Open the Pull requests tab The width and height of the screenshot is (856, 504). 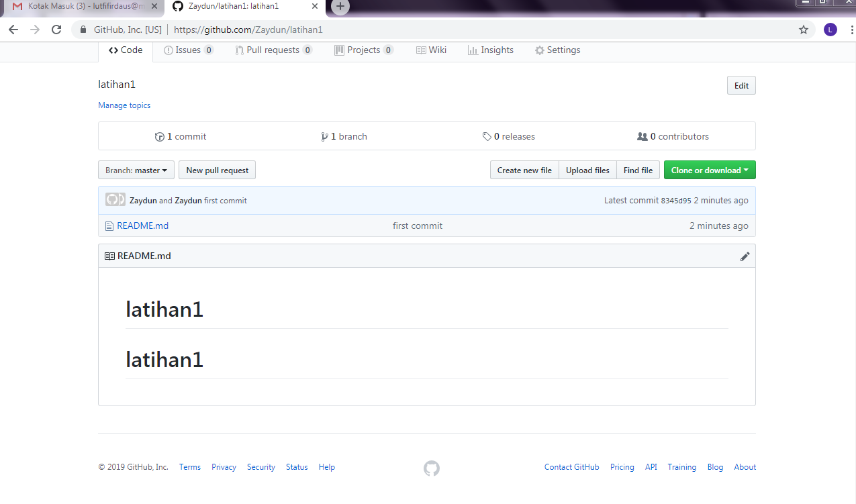(273, 50)
